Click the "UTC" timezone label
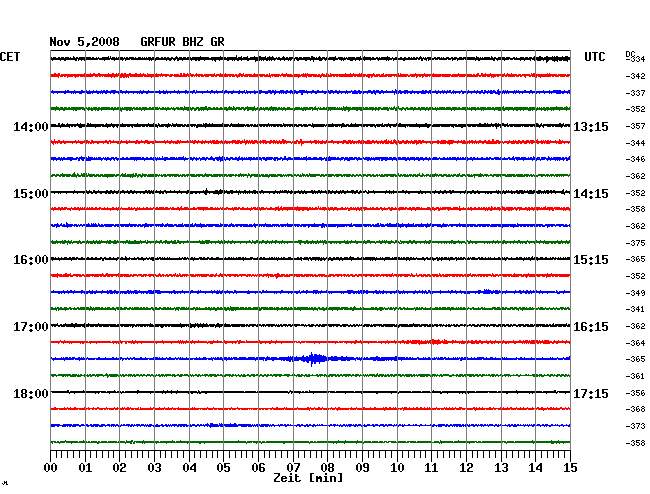Screen dimensions: 650x494 594,57
